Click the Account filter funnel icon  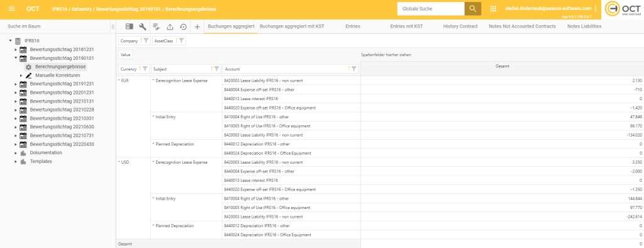pyautogui.click(x=354, y=69)
